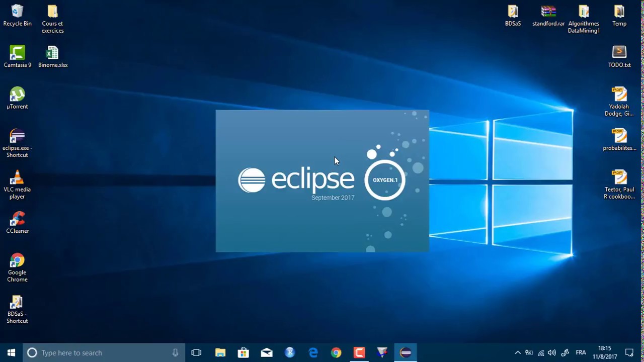Select the Algorithmes DataMining1 folder icon

584,19
